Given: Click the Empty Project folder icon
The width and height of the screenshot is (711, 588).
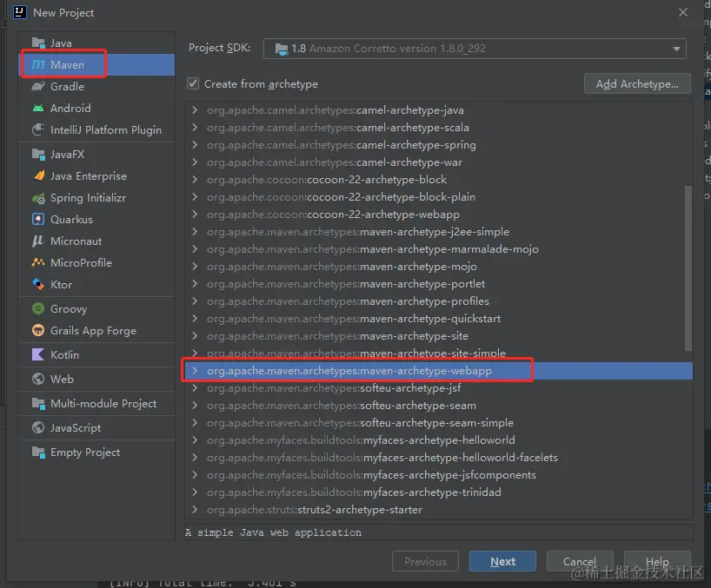Looking at the screenshot, I should [x=38, y=453].
